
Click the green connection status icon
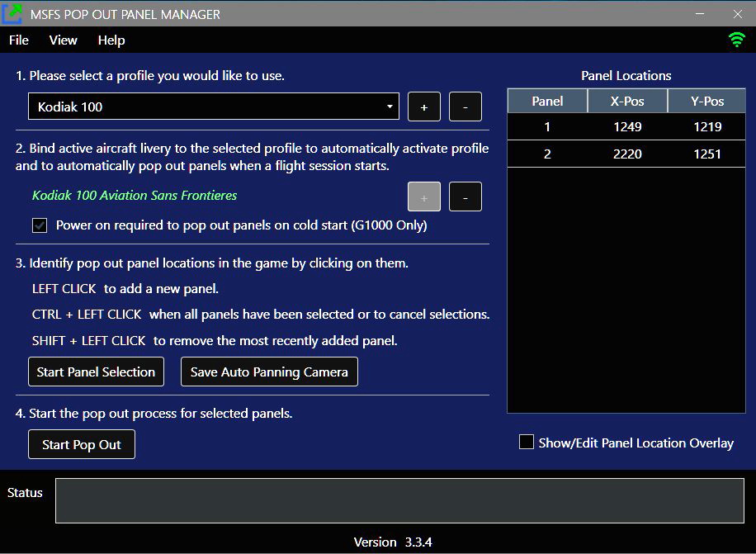735,39
